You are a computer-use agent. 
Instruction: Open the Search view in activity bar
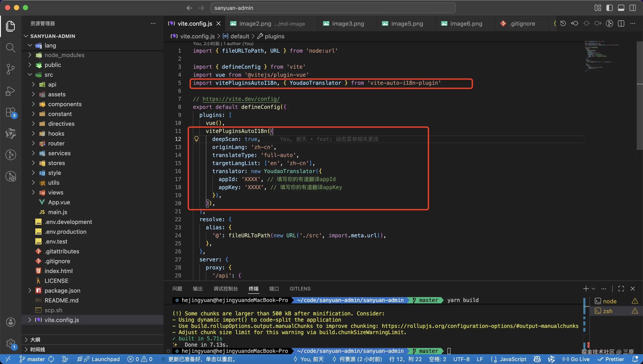(x=10, y=48)
